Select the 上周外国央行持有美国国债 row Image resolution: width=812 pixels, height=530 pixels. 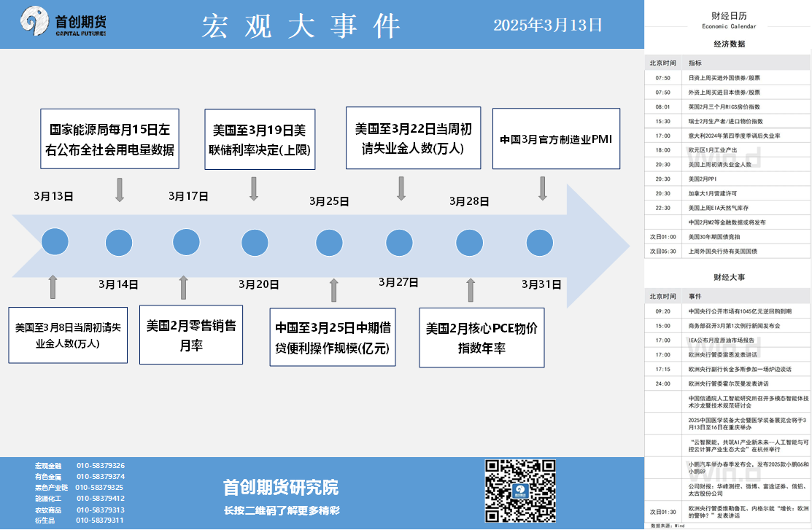point(727,252)
